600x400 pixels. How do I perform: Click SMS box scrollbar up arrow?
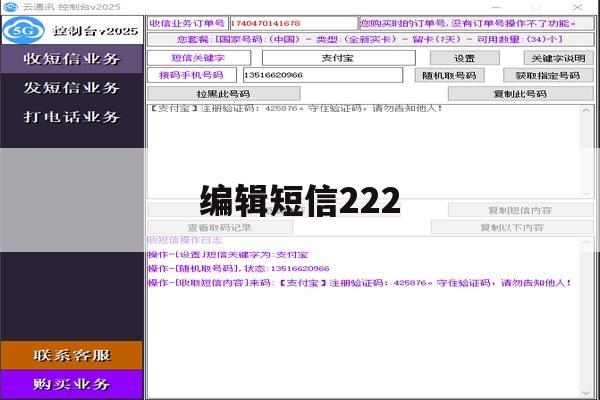pos(586,110)
